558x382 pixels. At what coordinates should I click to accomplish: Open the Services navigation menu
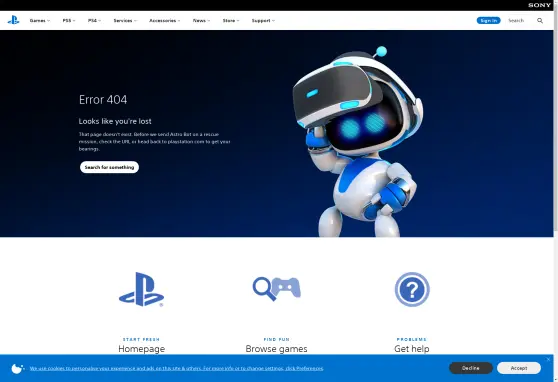[x=125, y=21]
